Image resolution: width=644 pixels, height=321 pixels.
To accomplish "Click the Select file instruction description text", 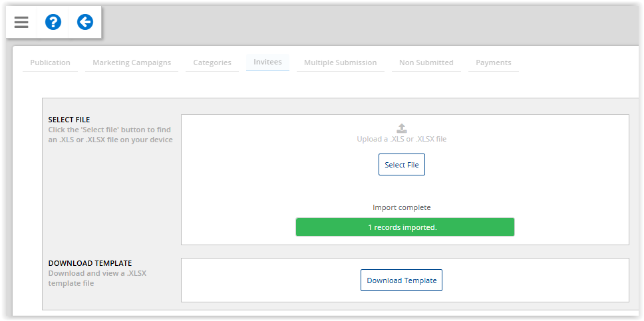I will pyautogui.click(x=110, y=135).
